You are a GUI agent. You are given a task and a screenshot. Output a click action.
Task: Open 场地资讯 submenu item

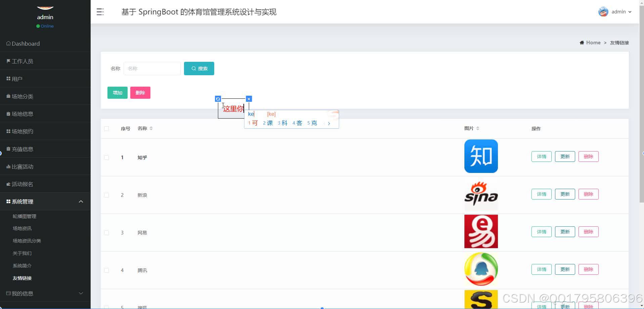click(22, 228)
